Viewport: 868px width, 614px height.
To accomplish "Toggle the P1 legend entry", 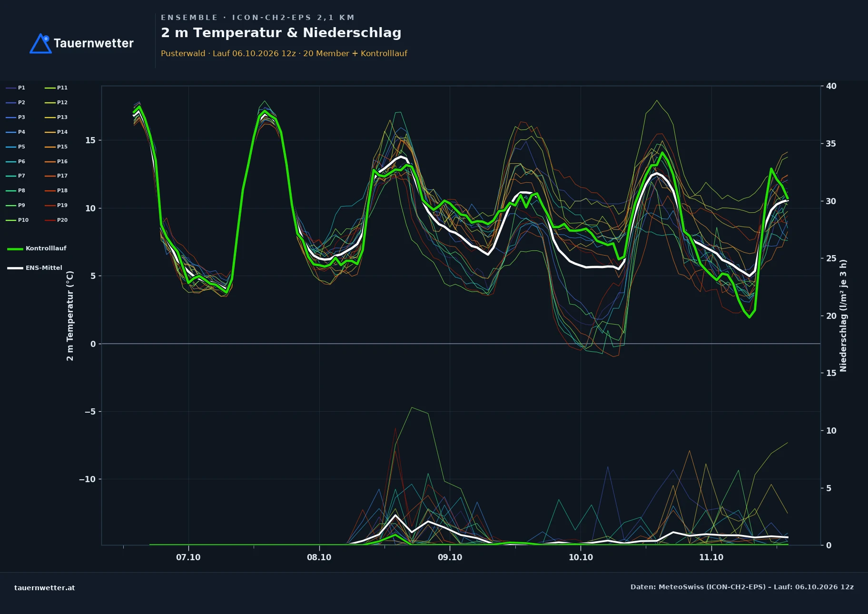I will point(16,88).
